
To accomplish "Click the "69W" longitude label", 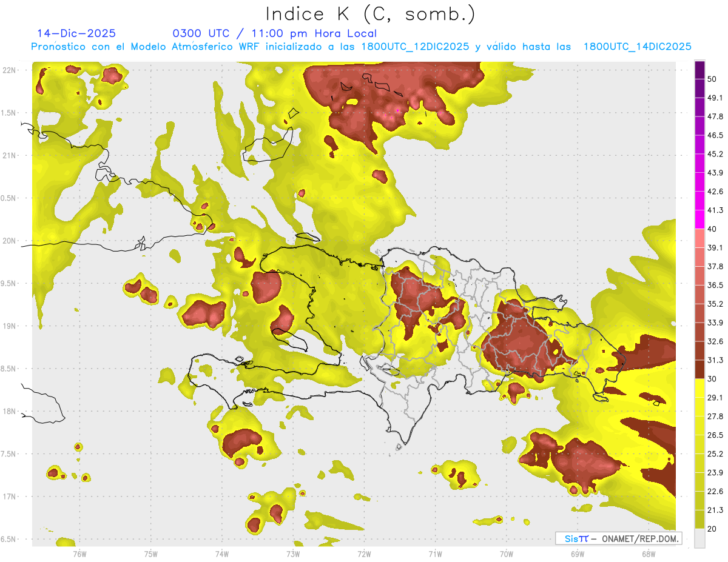I will click(x=578, y=554).
